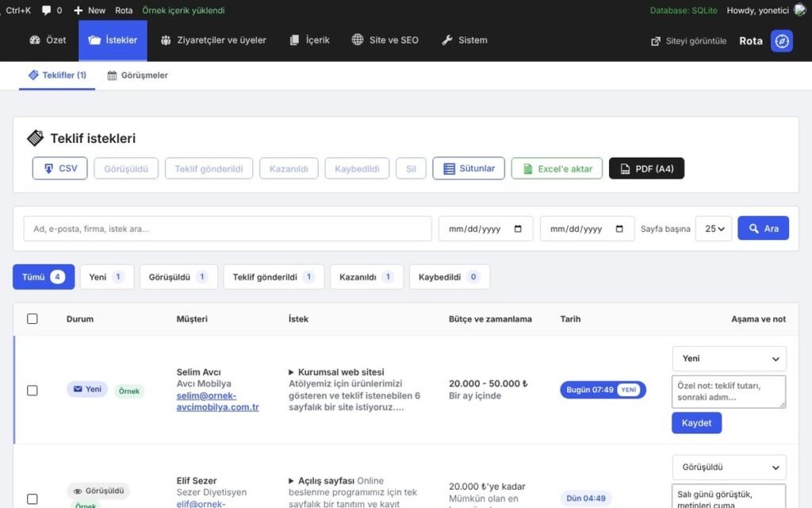This screenshot has width=812, height=508.
Task: Filter by Yeni status tab
Action: tap(107, 277)
